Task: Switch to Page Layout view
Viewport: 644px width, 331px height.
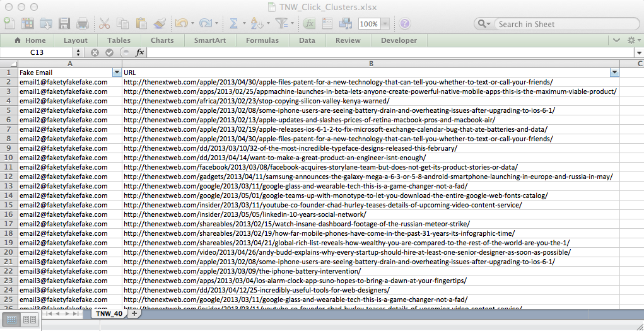Action: click(x=30, y=320)
